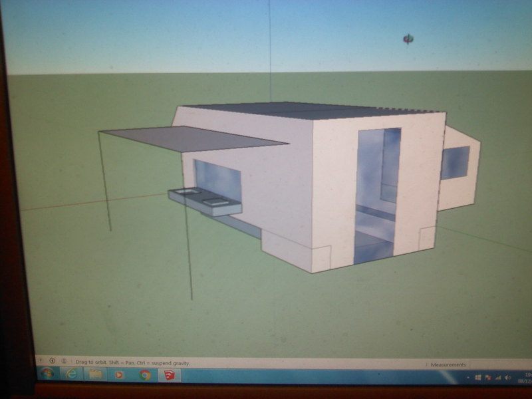Open the Action Center flag tray icon
The image size is (532, 399).
488,377
